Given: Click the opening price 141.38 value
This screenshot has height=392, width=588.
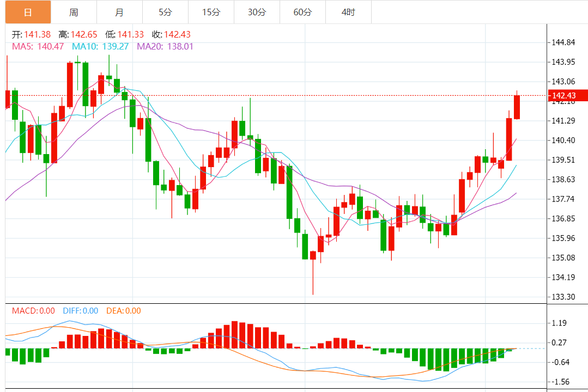Looking at the screenshot, I should pyautogui.click(x=37, y=34).
